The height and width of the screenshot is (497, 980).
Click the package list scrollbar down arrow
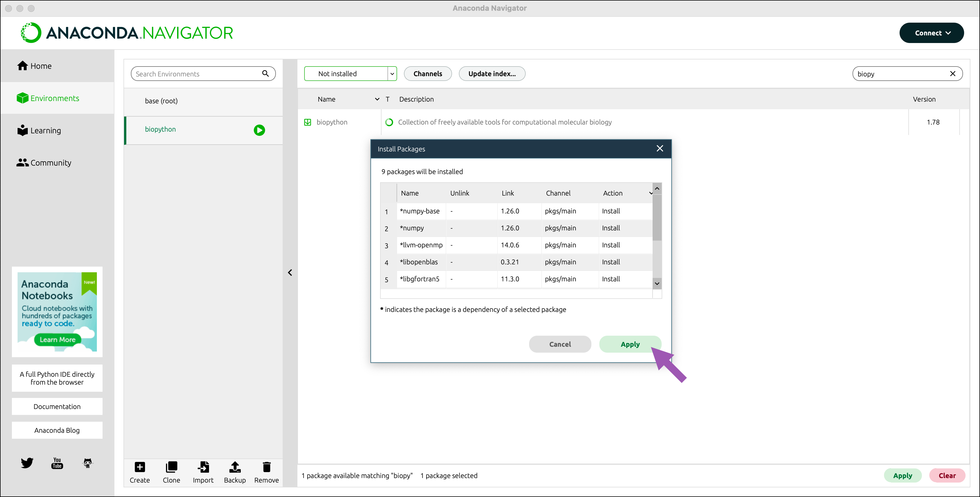[657, 284]
